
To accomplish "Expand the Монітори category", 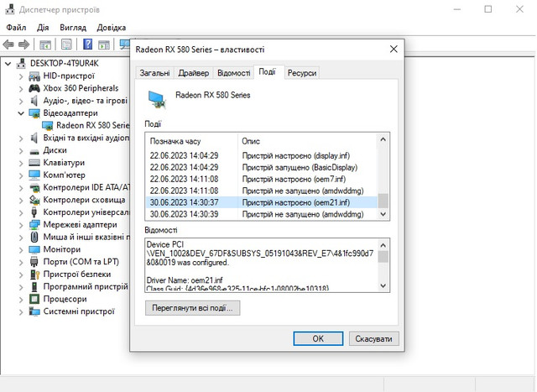I will coord(21,250).
